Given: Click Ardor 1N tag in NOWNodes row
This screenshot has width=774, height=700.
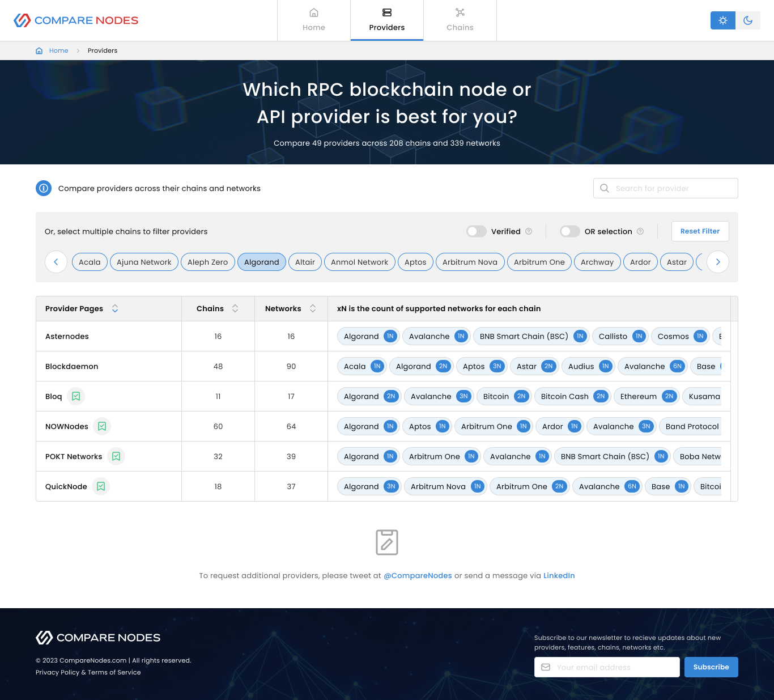Looking at the screenshot, I should click(559, 426).
